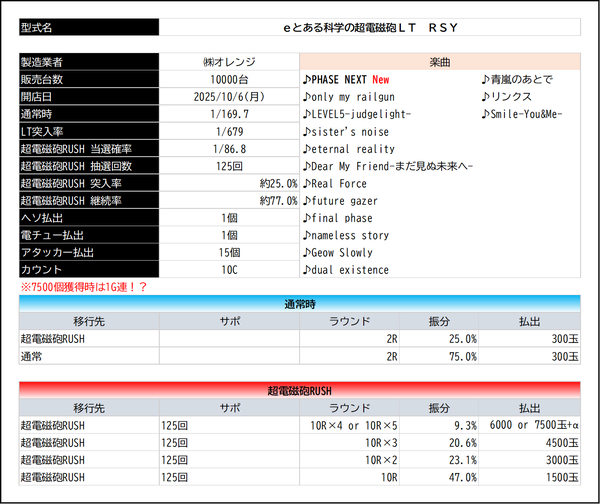Click the '10C' count value

[229, 269]
